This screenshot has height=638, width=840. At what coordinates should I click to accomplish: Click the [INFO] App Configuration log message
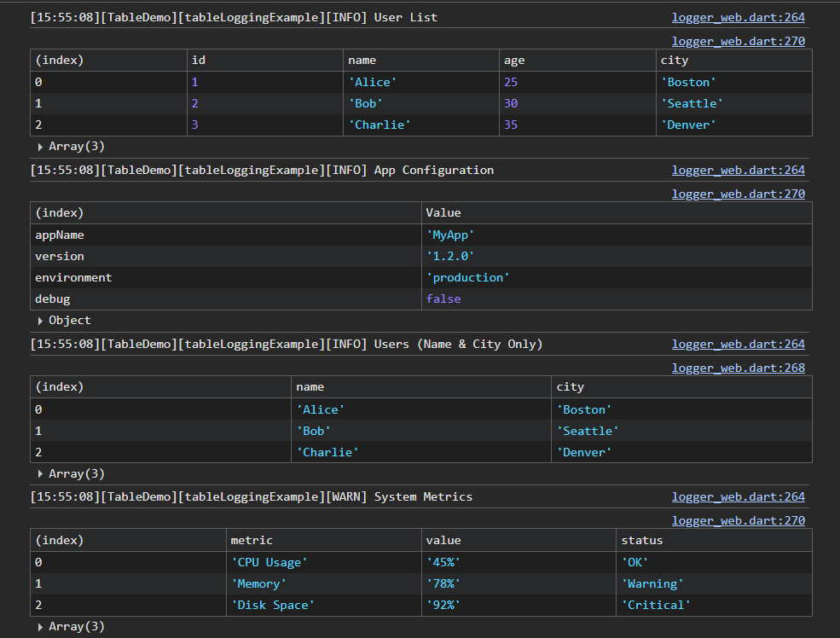[x=262, y=170]
